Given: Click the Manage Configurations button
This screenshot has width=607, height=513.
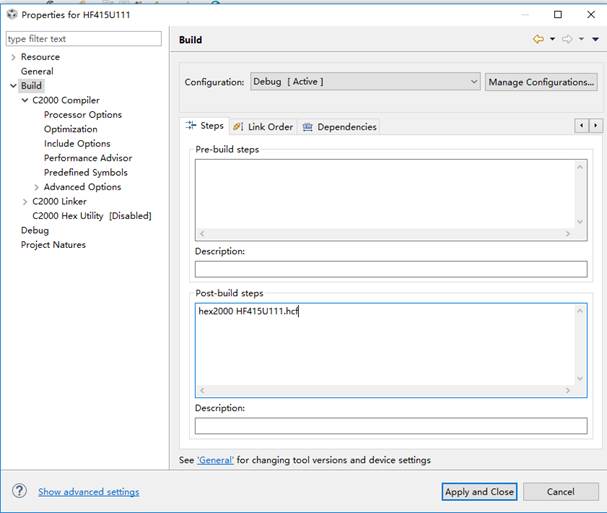Looking at the screenshot, I should (x=541, y=82).
